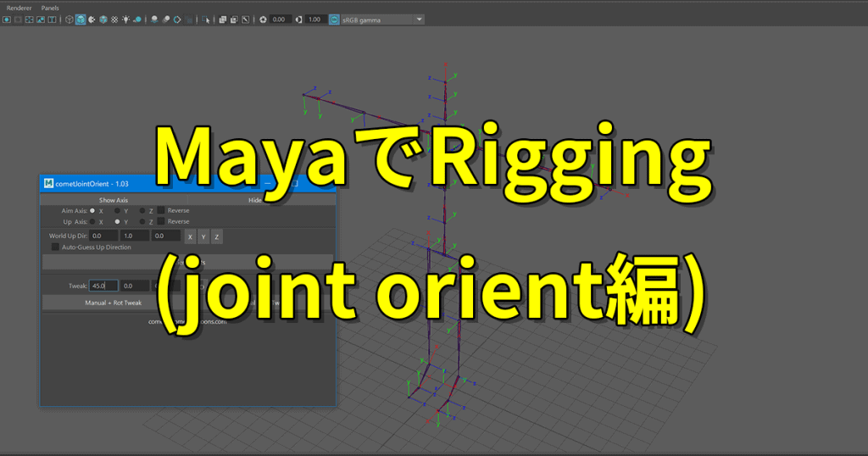Toggle the wireframe display cube icon

click(69, 19)
